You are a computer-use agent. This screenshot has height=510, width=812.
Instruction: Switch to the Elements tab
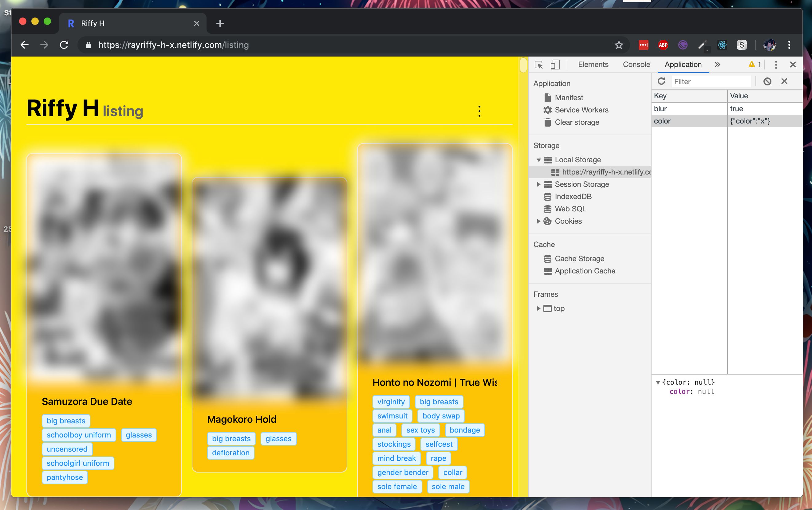[593, 65]
